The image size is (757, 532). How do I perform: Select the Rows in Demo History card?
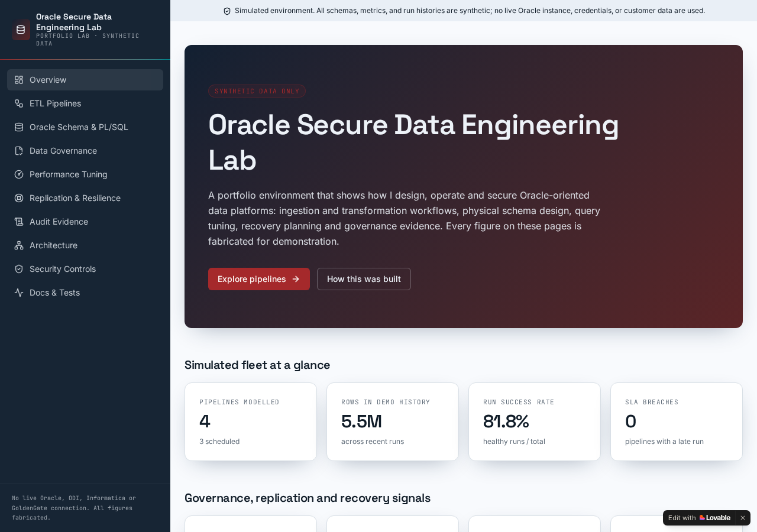(393, 421)
